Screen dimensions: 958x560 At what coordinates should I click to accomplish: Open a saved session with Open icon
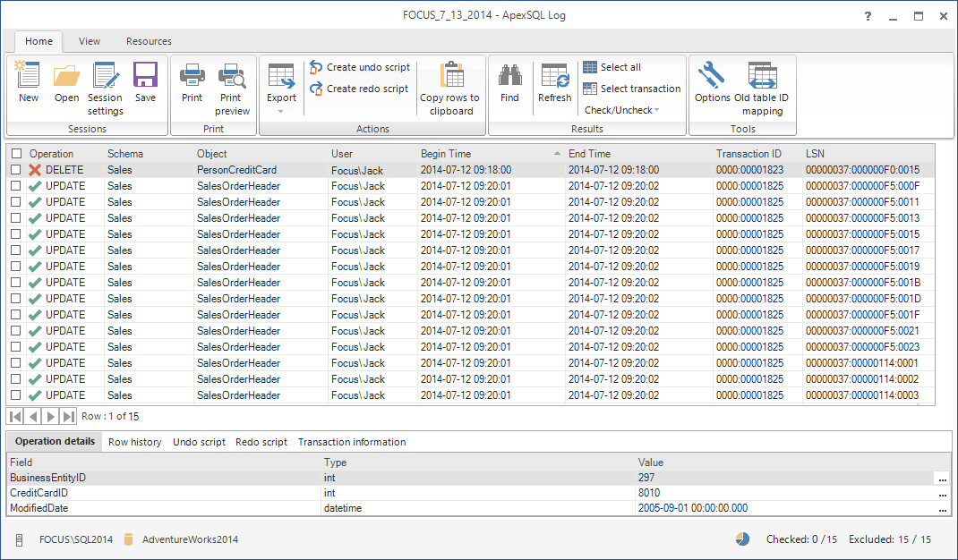[66, 77]
